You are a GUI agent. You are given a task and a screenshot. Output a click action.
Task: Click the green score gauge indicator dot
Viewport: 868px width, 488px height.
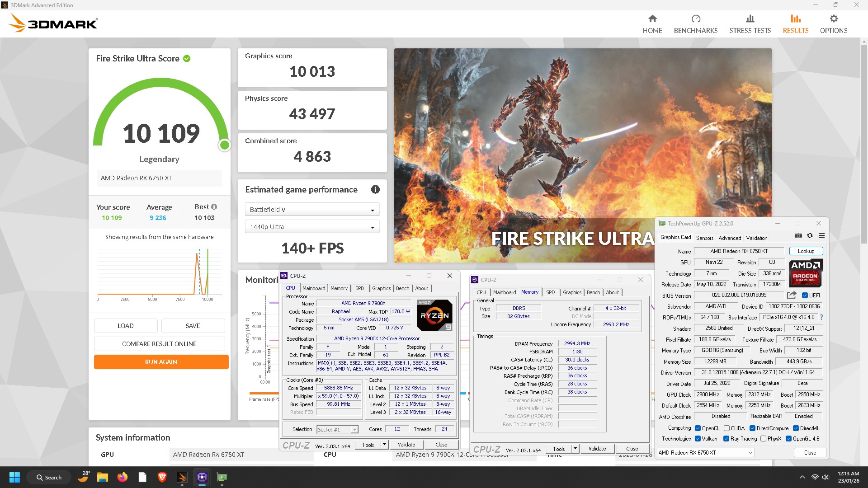[x=224, y=145]
